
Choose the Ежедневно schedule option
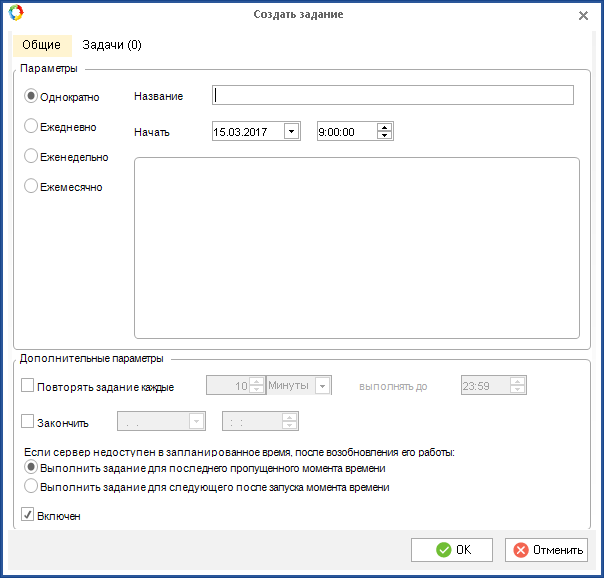(31, 126)
